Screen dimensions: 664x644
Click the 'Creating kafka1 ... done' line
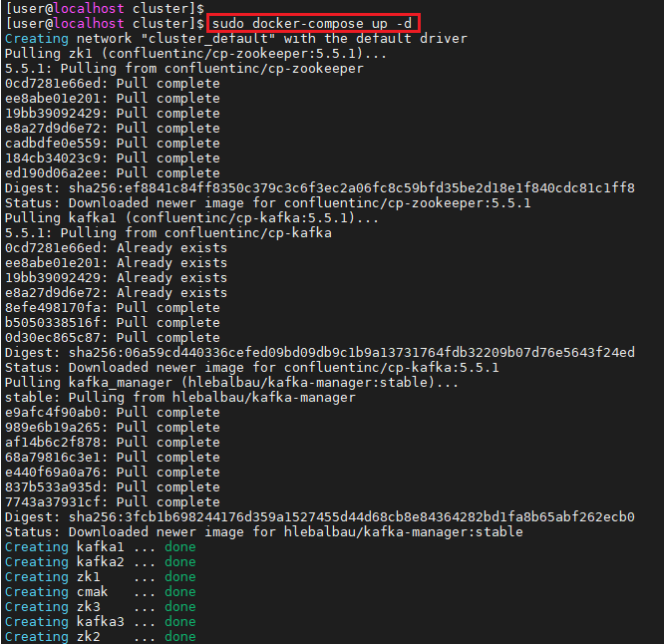pos(101,547)
